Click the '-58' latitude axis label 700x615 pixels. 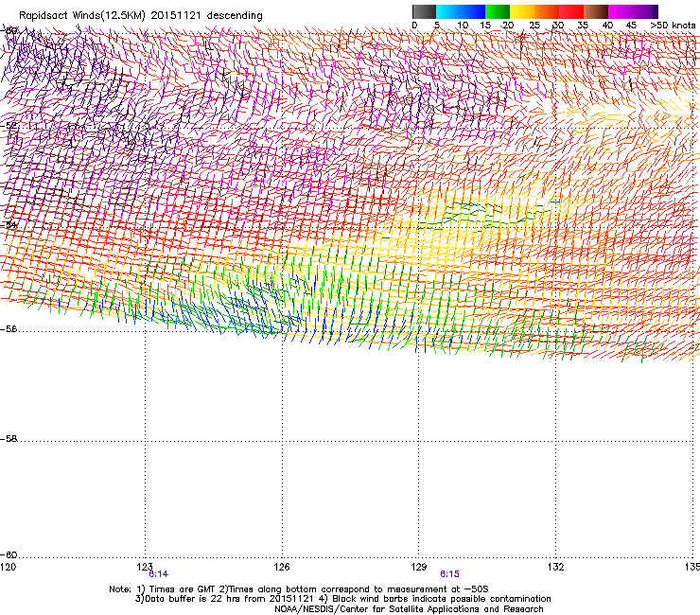point(9,439)
